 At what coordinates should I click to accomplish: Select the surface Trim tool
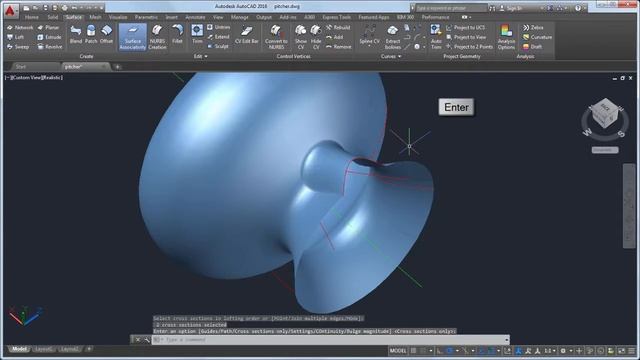pyautogui.click(x=197, y=34)
